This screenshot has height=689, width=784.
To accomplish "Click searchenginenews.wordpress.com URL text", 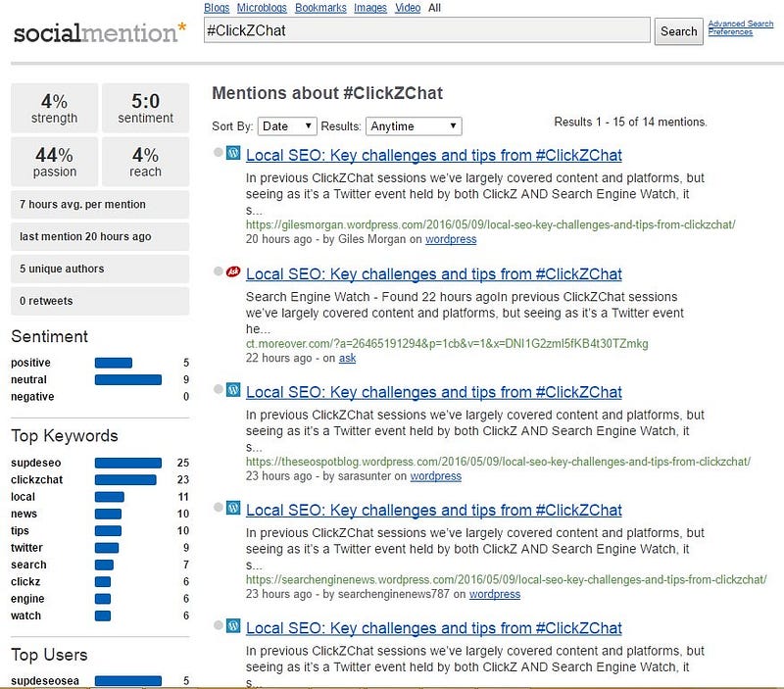I will pyautogui.click(x=506, y=579).
